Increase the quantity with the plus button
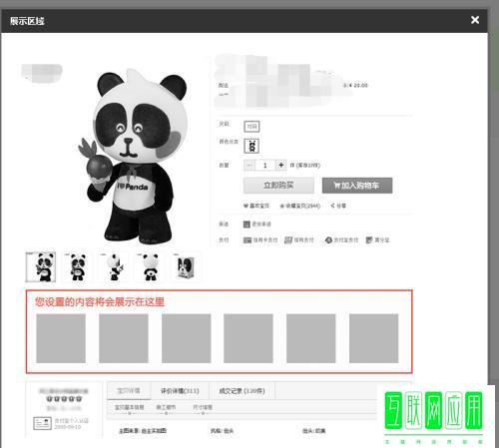This screenshot has height=448, width=499. (x=281, y=165)
